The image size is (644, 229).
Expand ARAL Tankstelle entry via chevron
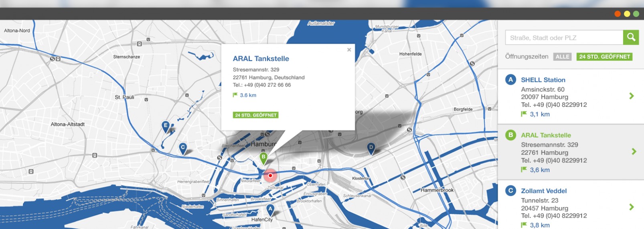[634, 151]
